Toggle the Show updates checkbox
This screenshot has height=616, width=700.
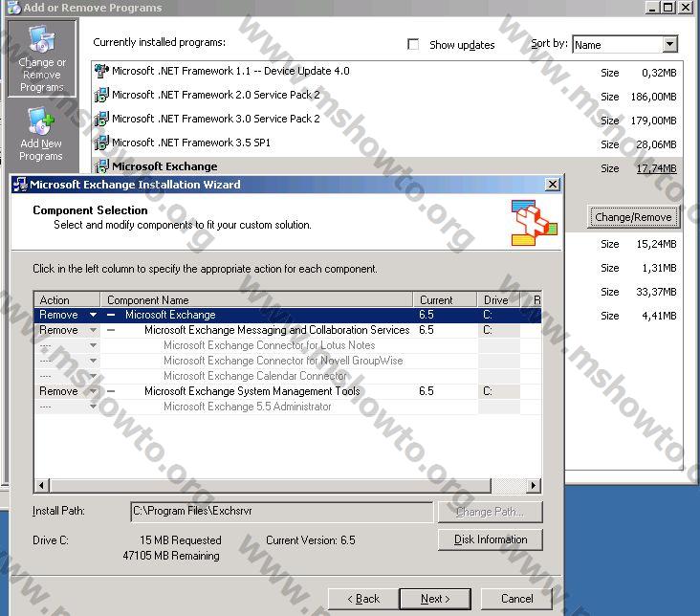click(413, 44)
